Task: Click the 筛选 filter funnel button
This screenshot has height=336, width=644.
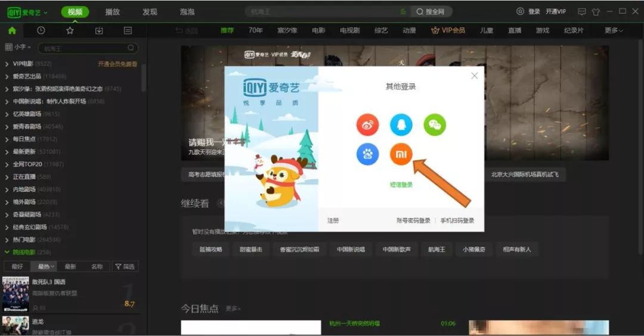Action: point(125,267)
